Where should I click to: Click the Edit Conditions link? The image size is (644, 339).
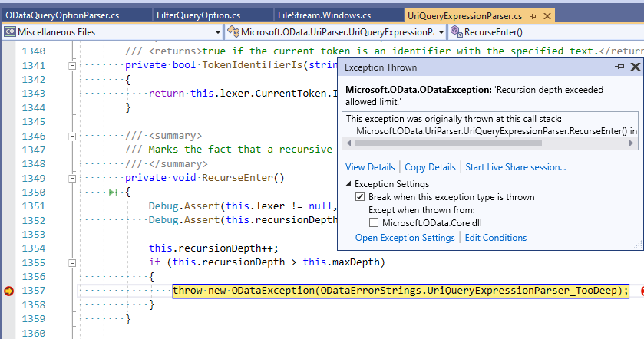495,238
